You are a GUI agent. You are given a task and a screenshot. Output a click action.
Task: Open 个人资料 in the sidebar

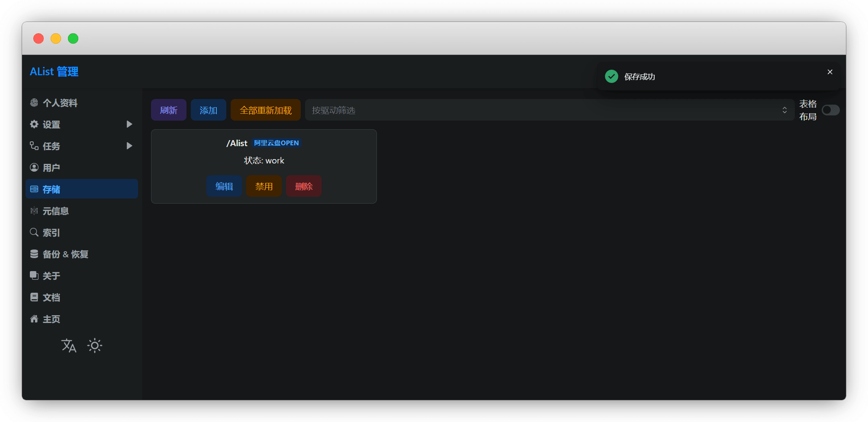coord(82,102)
